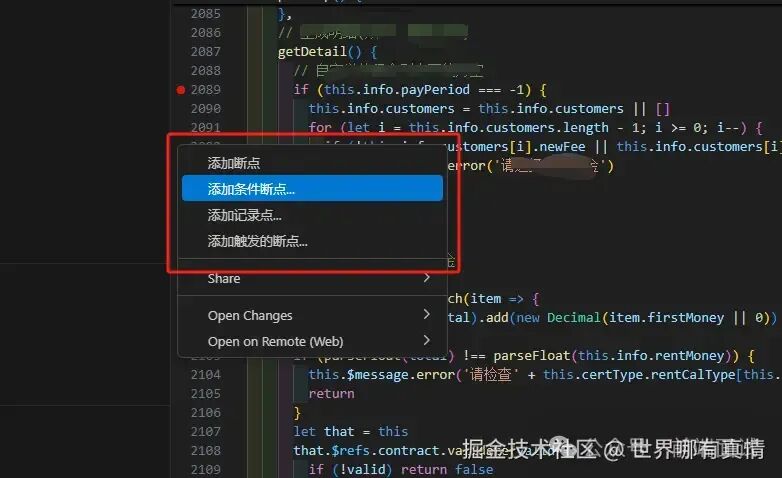Image resolution: width=782 pixels, height=478 pixels.
Task: Click line number 2090 in the gutter
Action: coord(205,109)
